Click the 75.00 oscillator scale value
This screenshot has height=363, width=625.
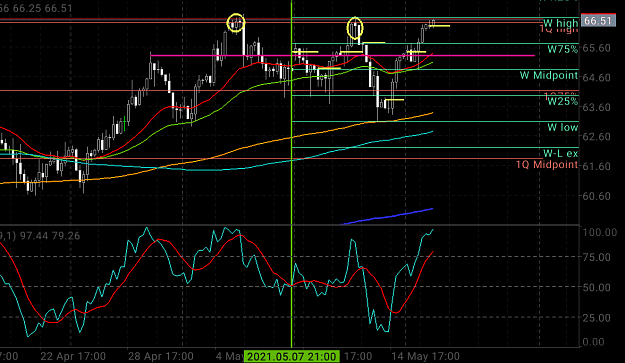[597, 257]
